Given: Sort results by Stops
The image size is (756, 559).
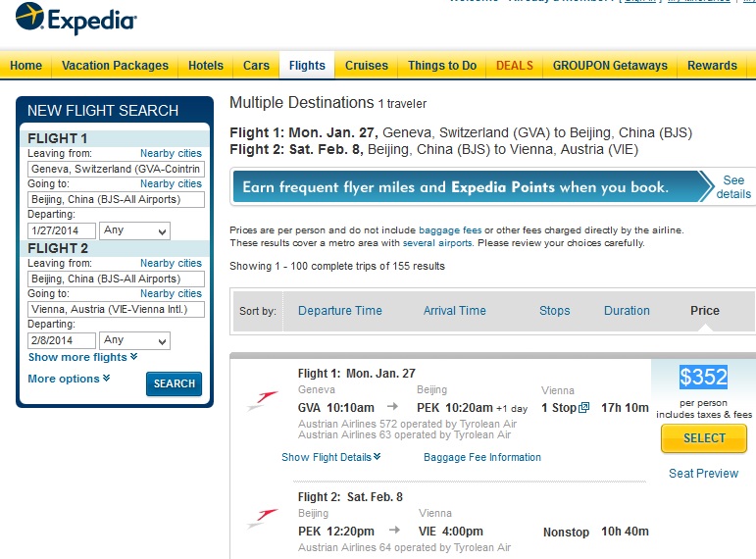Looking at the screenshot, I should 554,311.
